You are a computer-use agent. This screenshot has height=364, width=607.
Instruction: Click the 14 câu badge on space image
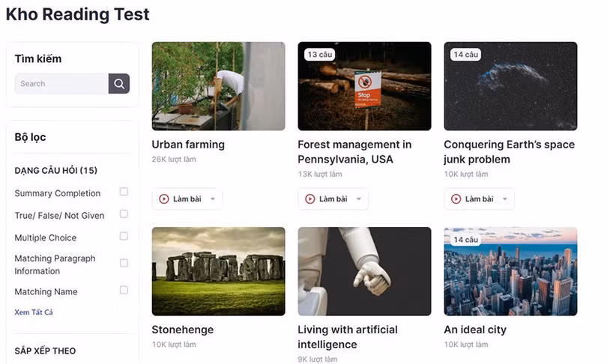[465, 55]
